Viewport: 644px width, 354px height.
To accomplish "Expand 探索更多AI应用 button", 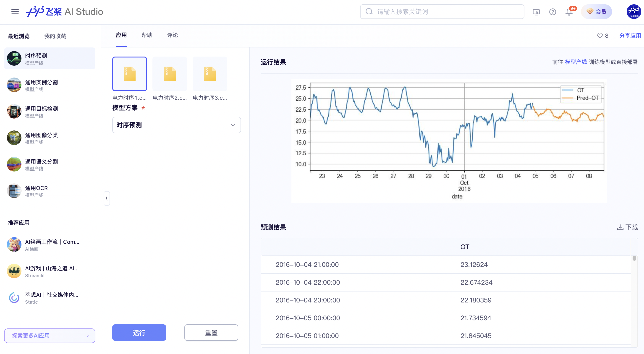I will pos(50,336).
